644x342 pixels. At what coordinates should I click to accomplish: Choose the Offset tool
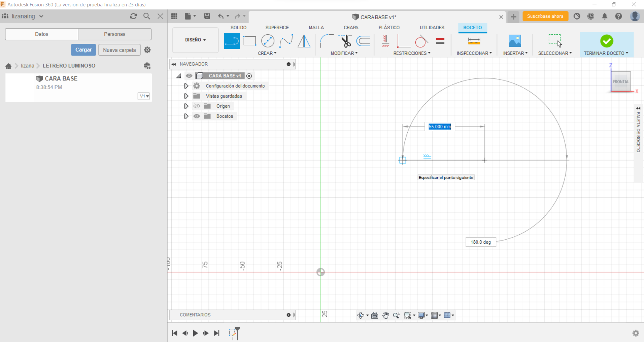click(x=363, y=41)
